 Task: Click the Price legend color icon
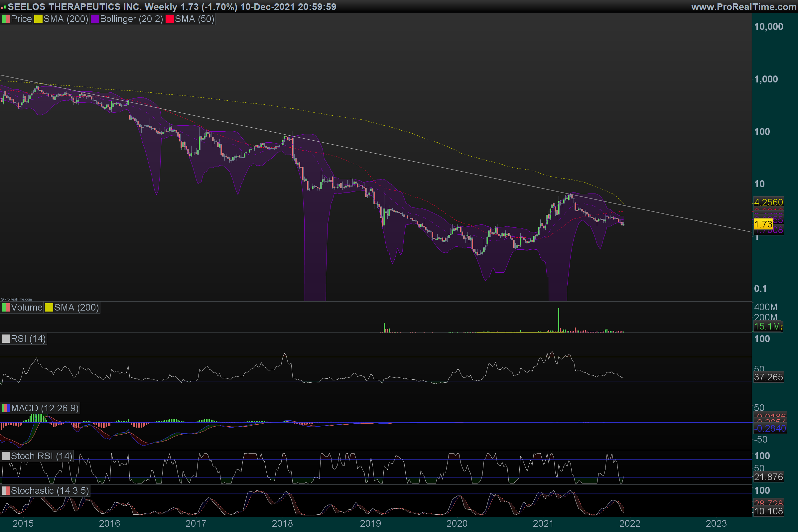(x=6, y=19)
